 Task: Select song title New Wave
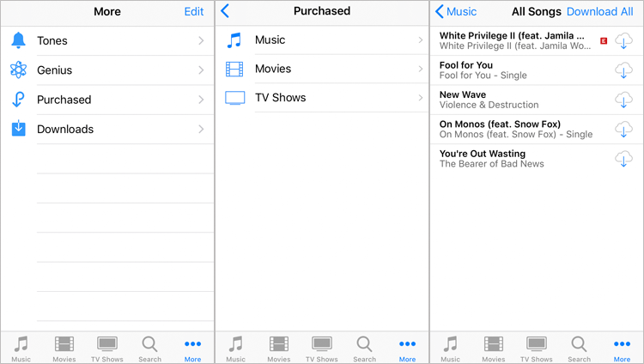(463, 95)
